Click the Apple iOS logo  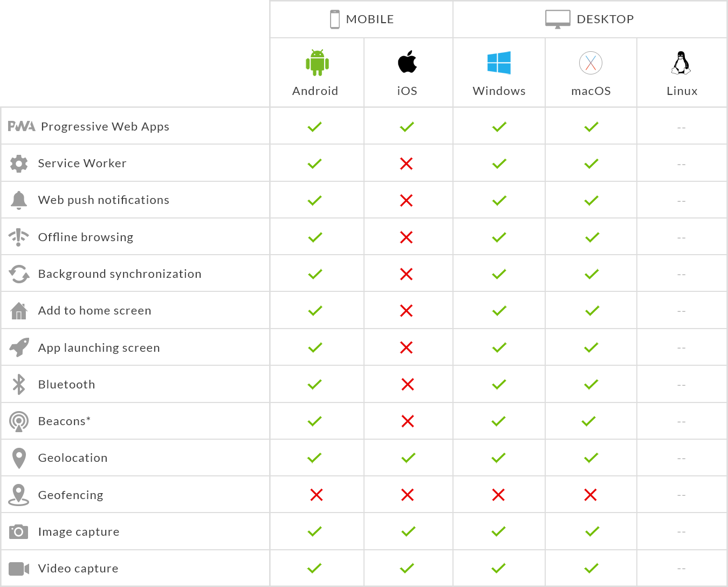coord(408,62)
